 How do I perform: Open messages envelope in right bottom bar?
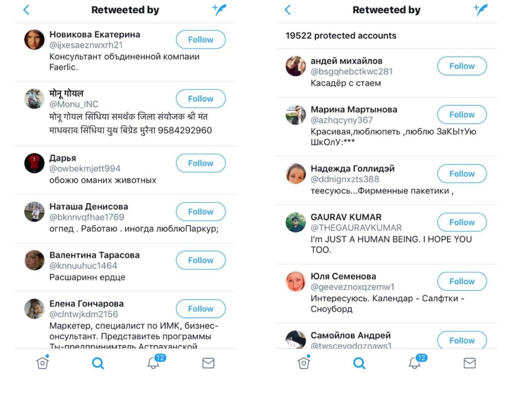[470, 363]
